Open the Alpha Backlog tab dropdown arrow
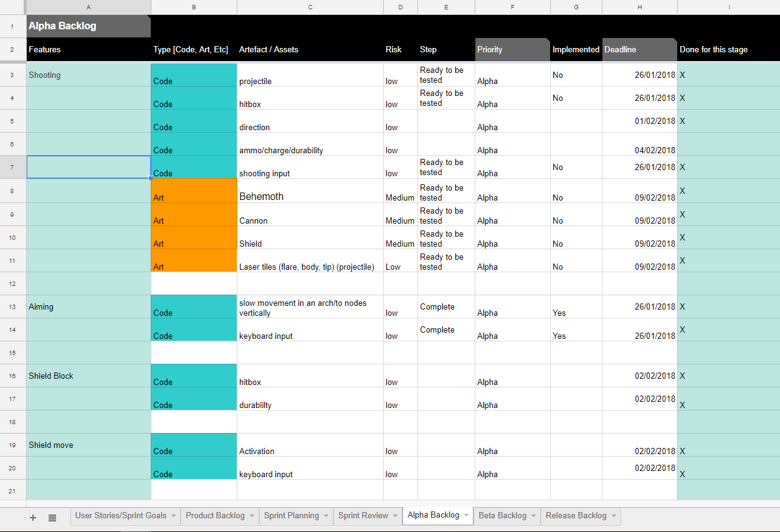The image size is (780, 532). pyautogui.click(x=466, y=516)
